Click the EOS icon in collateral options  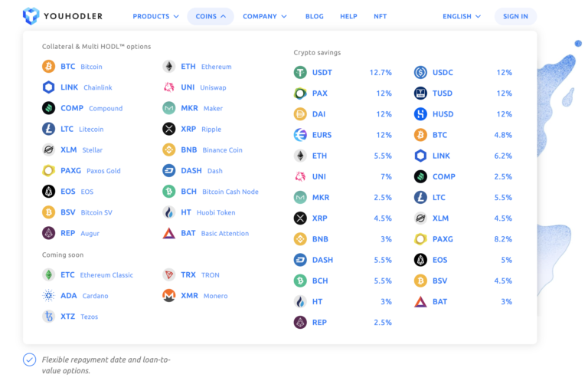pyautogui.click(x=48, y=192)
